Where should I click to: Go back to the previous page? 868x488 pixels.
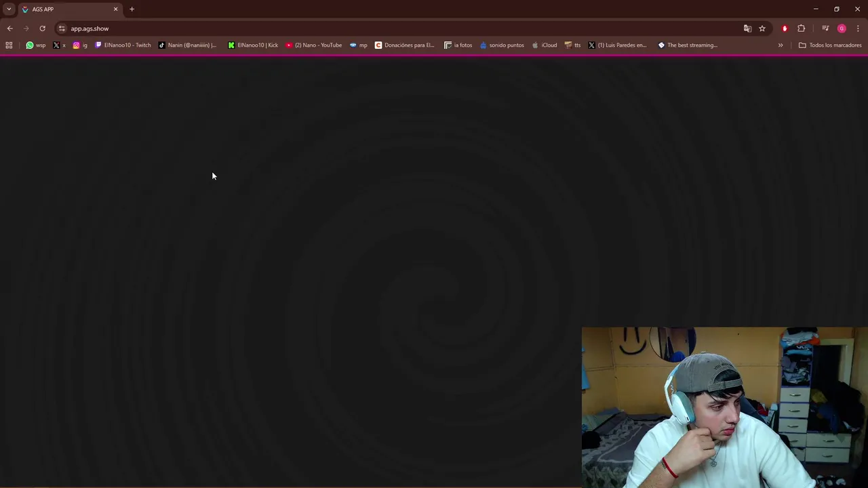pos(9,28)
